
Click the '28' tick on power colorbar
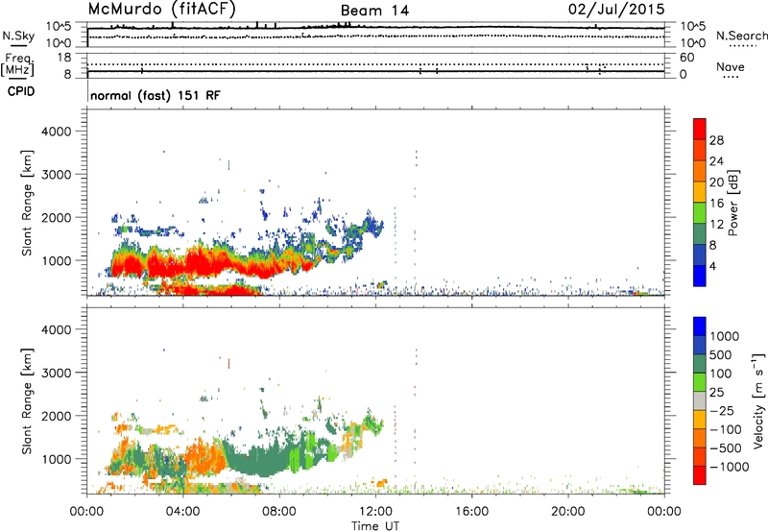716,140
